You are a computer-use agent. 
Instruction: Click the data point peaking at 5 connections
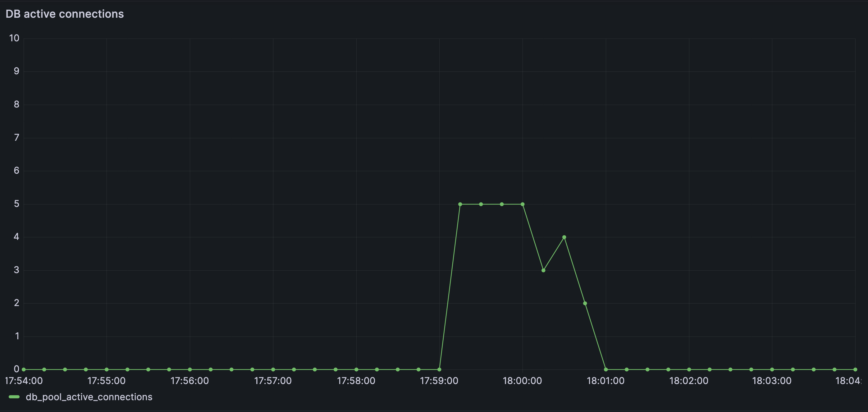(460, 204)
